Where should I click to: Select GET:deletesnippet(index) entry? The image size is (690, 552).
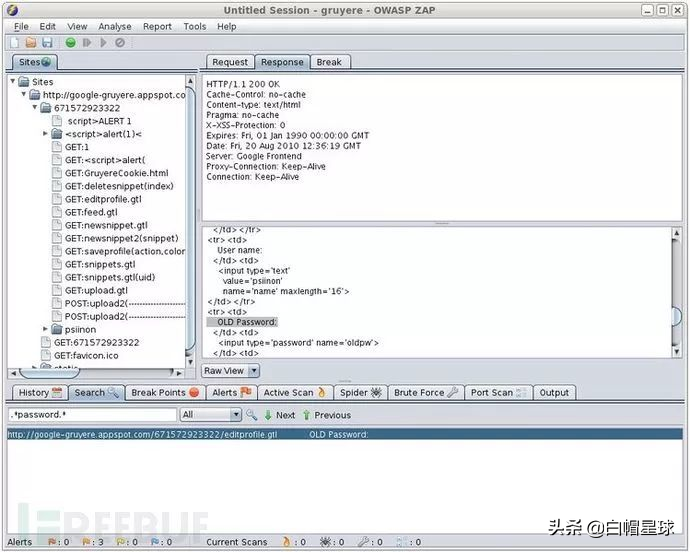pos(113,186)
